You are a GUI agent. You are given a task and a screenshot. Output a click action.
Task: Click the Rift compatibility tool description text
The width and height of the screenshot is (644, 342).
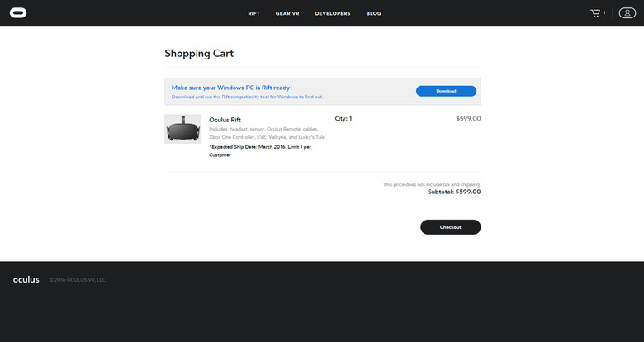247,97
